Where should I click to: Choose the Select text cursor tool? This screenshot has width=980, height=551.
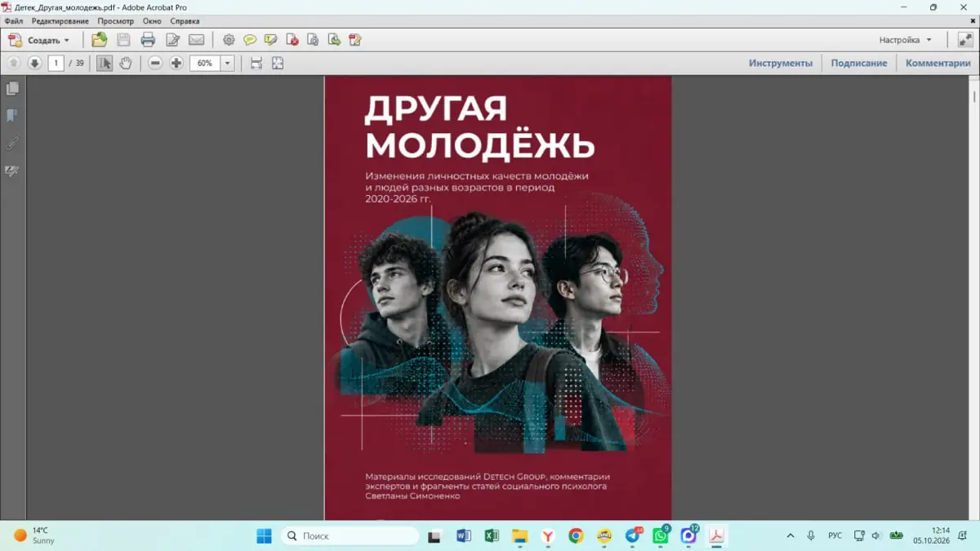click(105, 63)
